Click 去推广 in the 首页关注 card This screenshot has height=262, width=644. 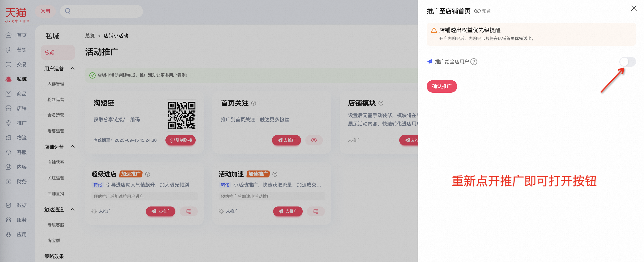pyautogui.click(x=286, y=140)
